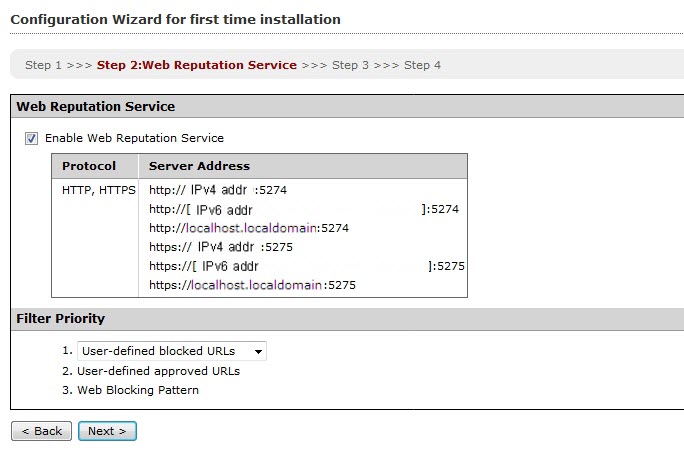Jump to Step 4 in wizard breadcrumb
684x460 pixels.
coord(422,65)
